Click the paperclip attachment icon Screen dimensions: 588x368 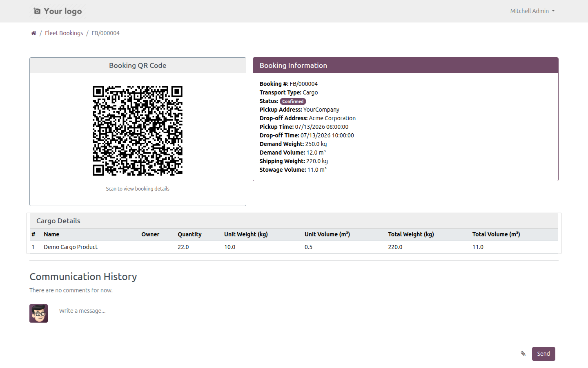click(x=523, y=354)
